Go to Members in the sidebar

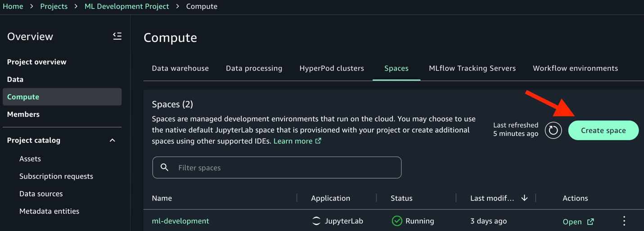[x=23, y=114]
